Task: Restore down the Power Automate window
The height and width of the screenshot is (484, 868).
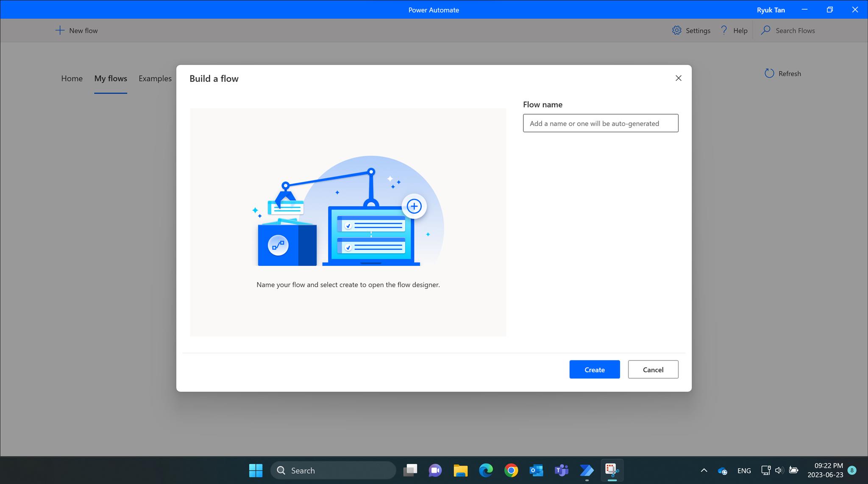Action: pyautogui.click(x=830, y=9)
